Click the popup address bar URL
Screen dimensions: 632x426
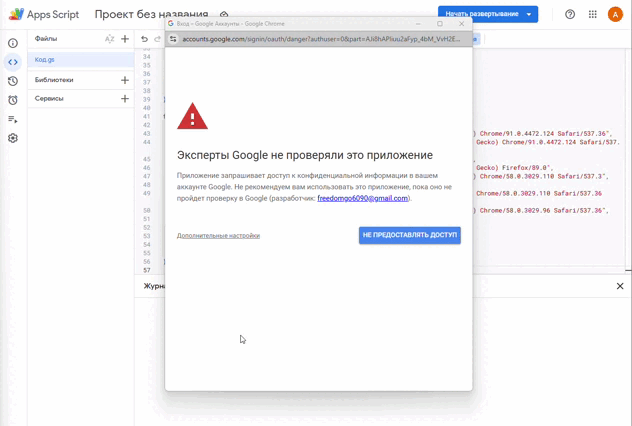[x=320, y=39]
